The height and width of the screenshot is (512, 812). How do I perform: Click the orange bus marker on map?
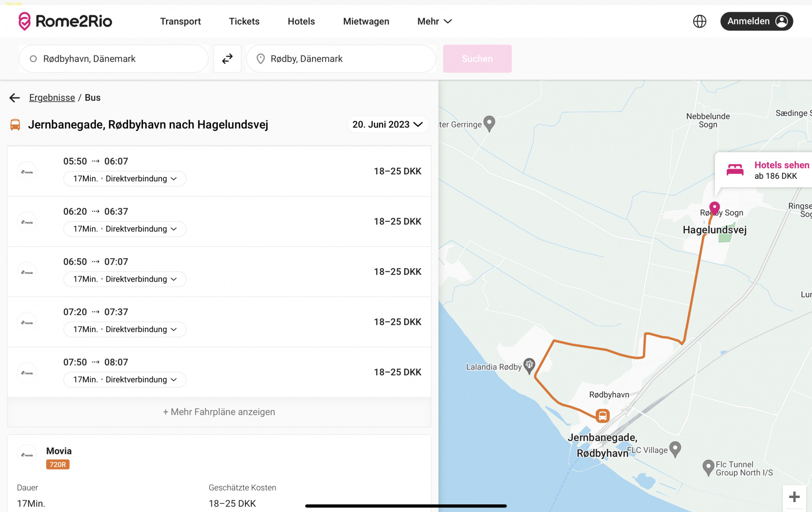coord(602,416)
